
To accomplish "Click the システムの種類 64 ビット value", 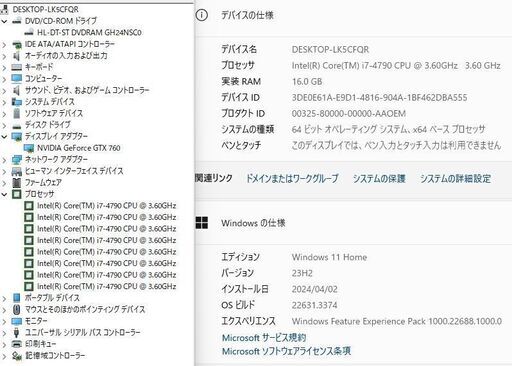I will [x=389, y=129].
